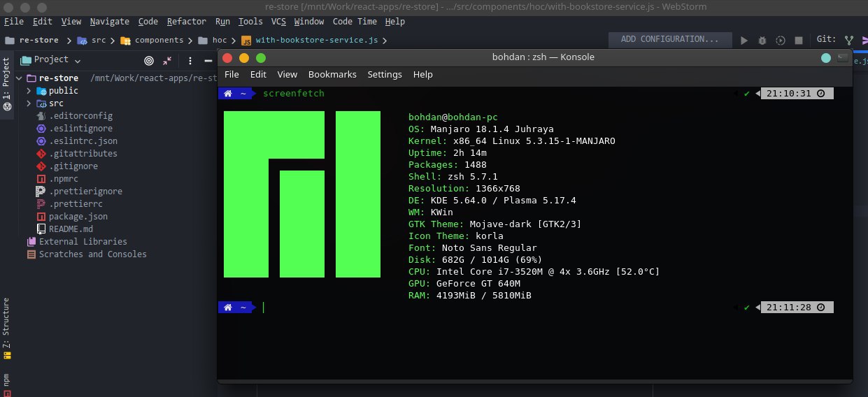
Task: Open WebStorm Run menu
Action: [x=222, y=22]
